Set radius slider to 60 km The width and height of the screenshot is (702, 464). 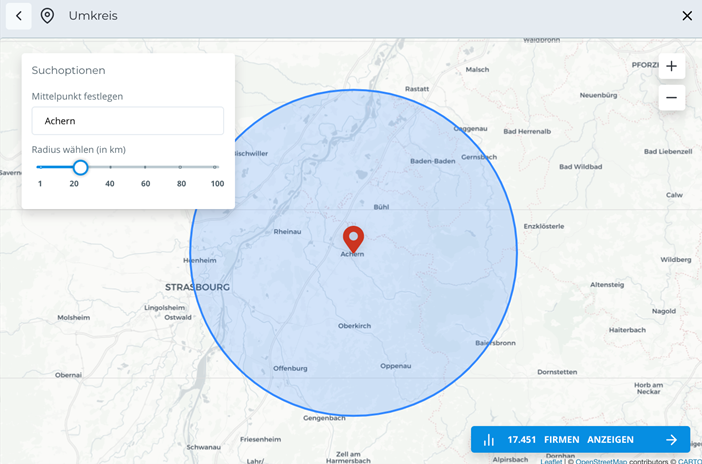(x=145, y=167)
